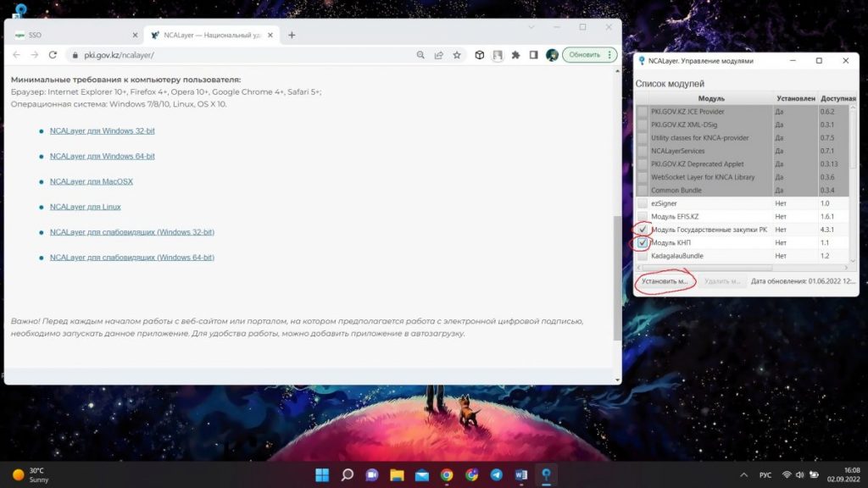Open Chrome three-dot menu

tap(609, 55)
